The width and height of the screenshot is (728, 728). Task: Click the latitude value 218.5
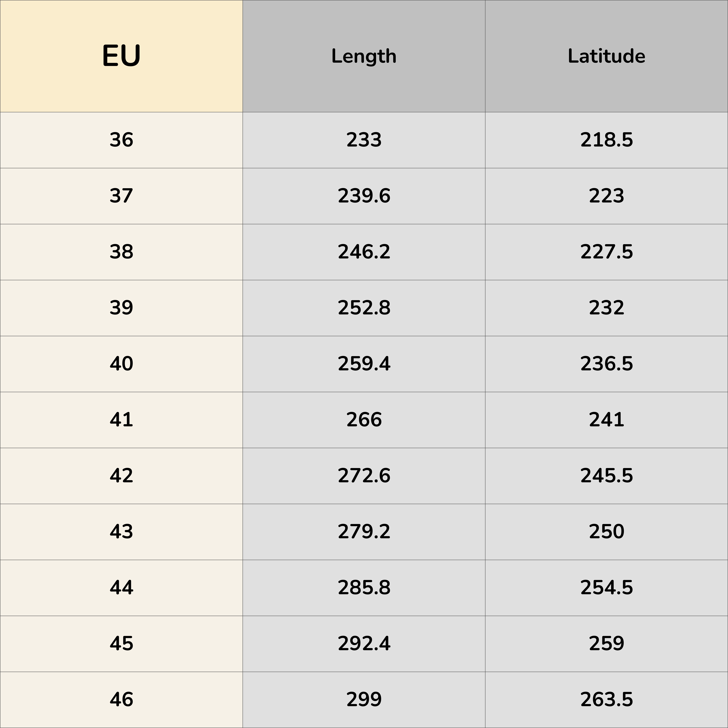tap(606, 140)
